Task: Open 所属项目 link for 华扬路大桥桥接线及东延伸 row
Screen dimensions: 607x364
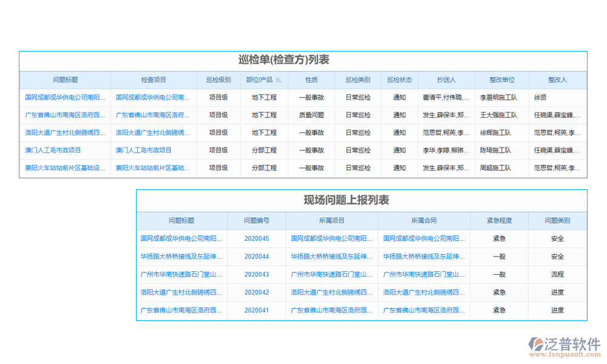Action: point(331,257)
